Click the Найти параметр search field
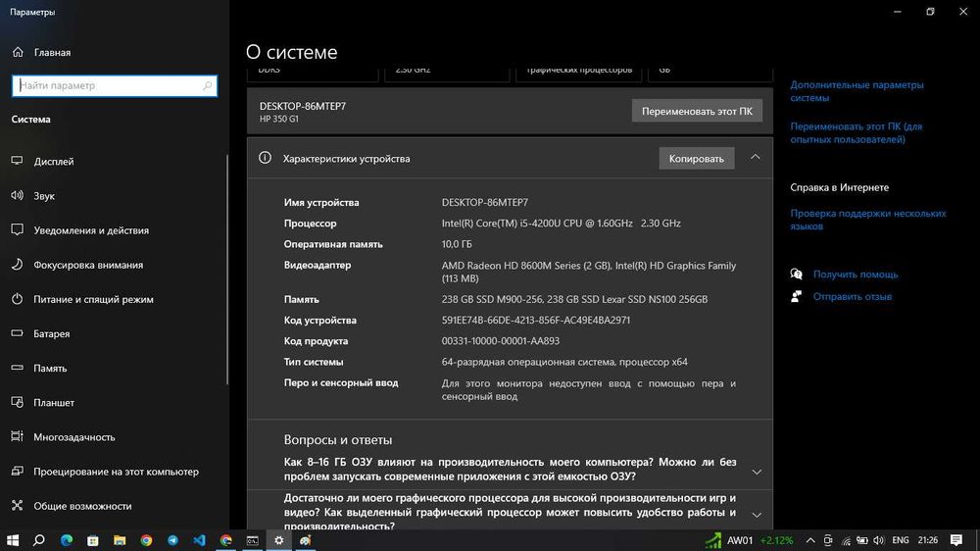980x551 pixels. [x=115, y=85]
